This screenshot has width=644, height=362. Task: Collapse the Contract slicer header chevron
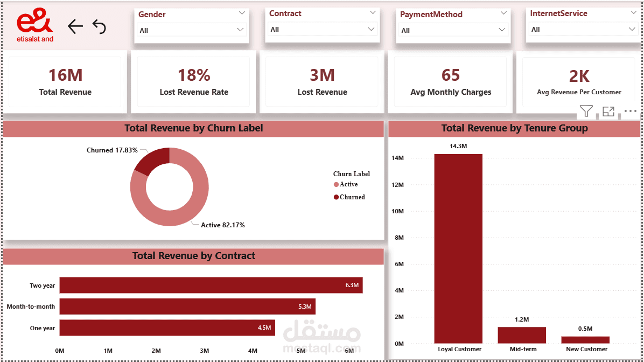[x=373, y=12]
